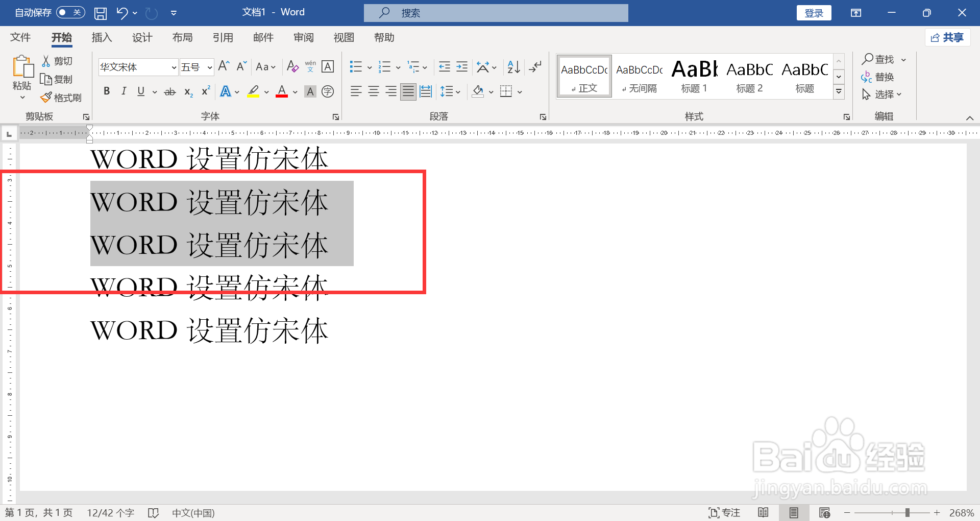
Task: Apply red font color
Action: point(282,91)
